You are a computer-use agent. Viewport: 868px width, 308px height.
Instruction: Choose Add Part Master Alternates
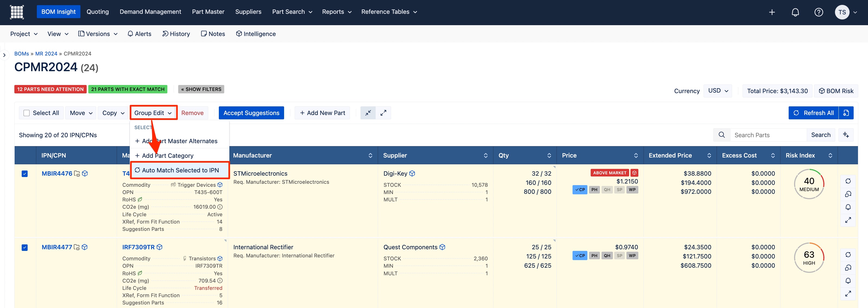[x=180, y=141]
